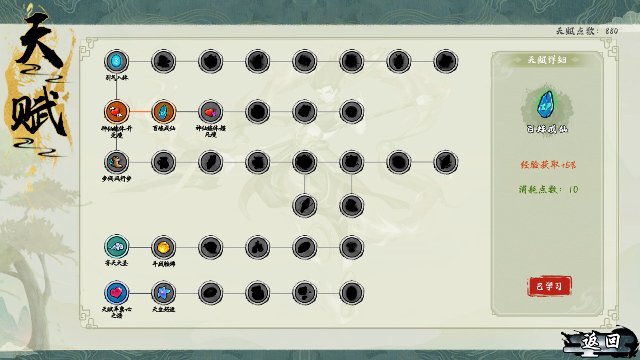Image resolution: width=640 pixels, height=360 pixels.
Task: Click the locked talent right of the blue star flower
Action: 211,293
